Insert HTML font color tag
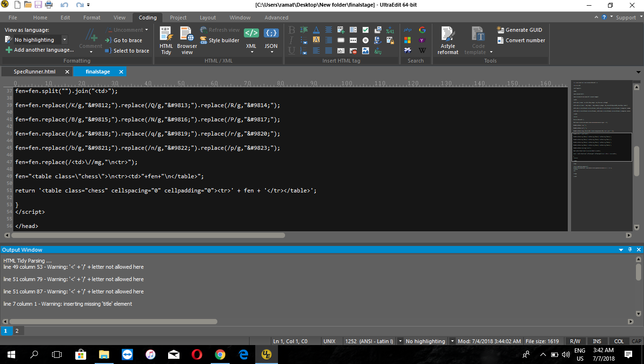This screenshot has height=364, width=644. click(316, 30)
